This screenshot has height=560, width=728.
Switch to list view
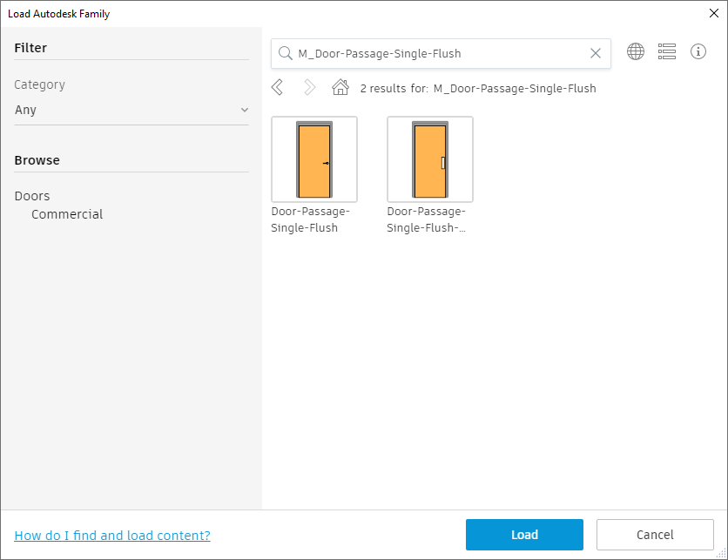pos(667,52)
